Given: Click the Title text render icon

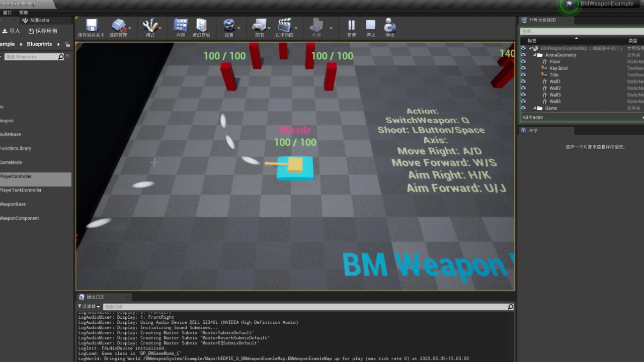Looking at the screenshot, I should point(544,75).
